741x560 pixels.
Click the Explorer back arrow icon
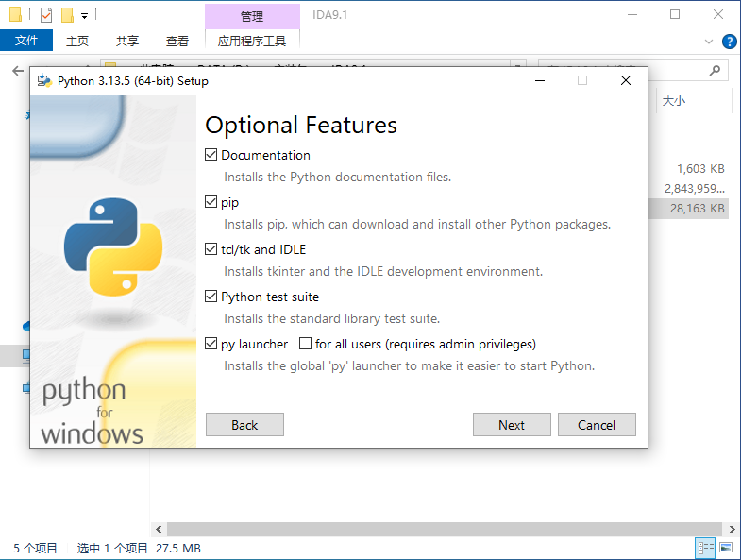(17, 71)
